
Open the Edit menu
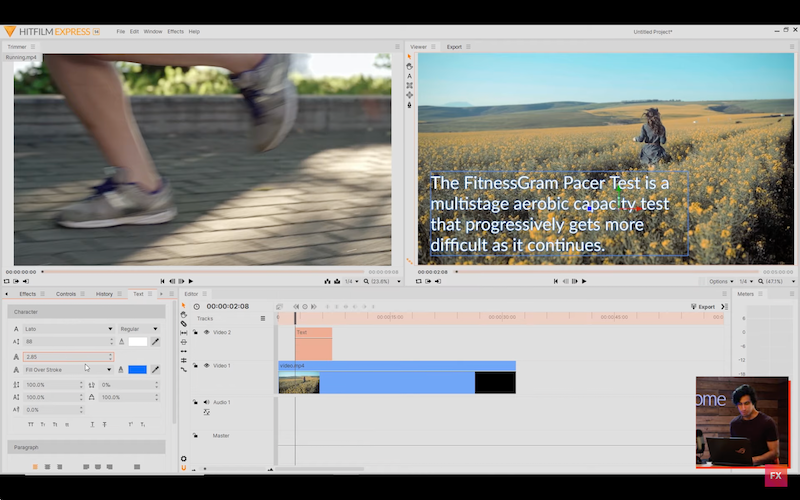pos(134,32)
